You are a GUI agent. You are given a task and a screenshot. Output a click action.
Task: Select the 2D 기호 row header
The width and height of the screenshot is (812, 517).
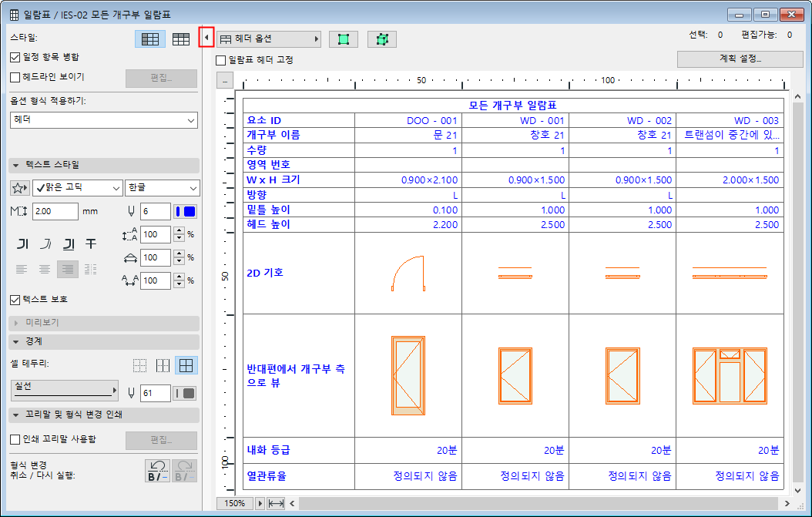pos(299,273)
